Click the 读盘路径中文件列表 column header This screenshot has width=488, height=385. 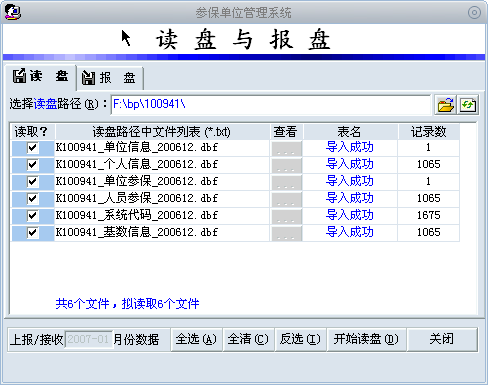[x=162, y=132]
